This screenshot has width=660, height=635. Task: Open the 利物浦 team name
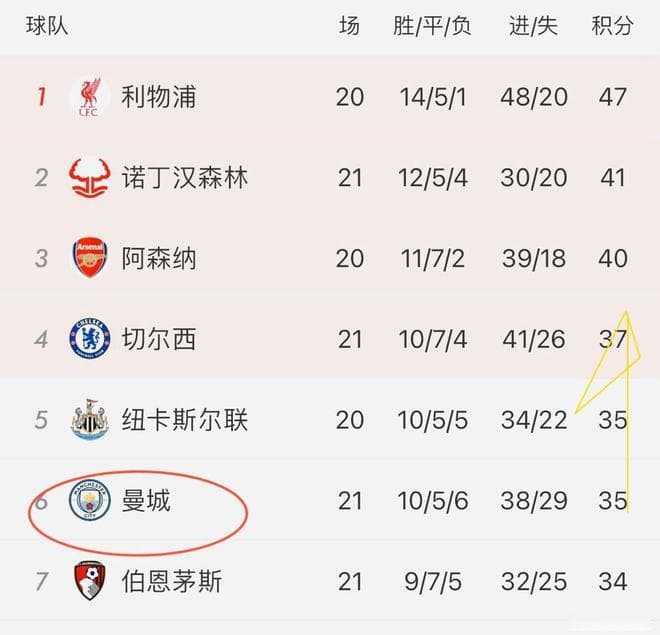click(159, 97)
